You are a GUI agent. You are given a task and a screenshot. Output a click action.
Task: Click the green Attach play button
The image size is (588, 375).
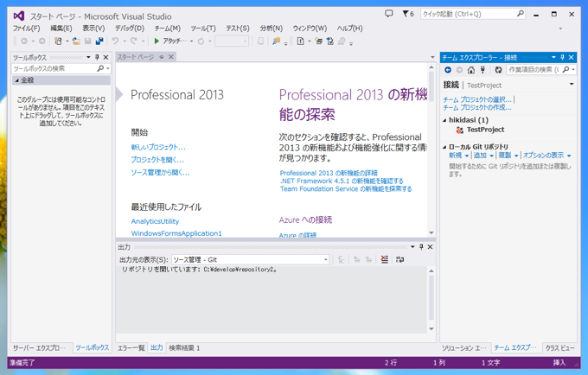[157, 41]
